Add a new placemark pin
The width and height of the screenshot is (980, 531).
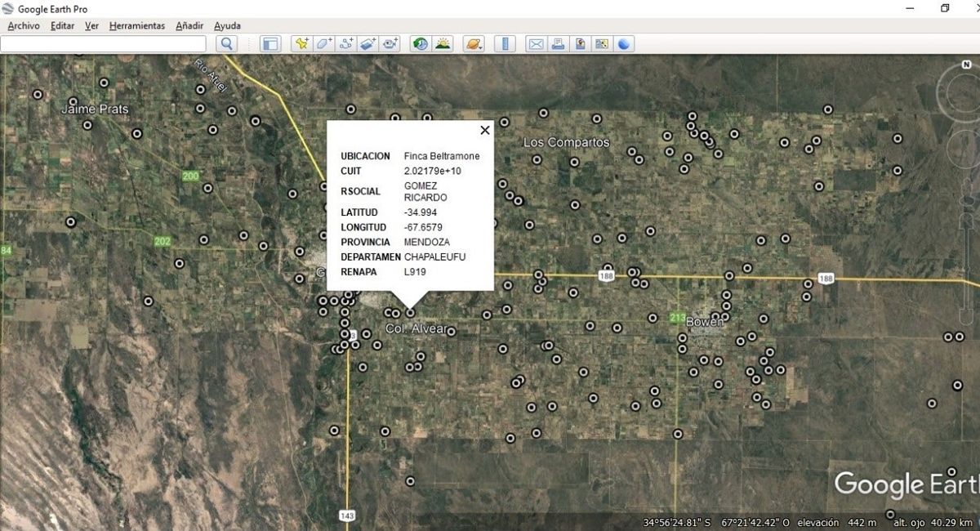[302, 44]
